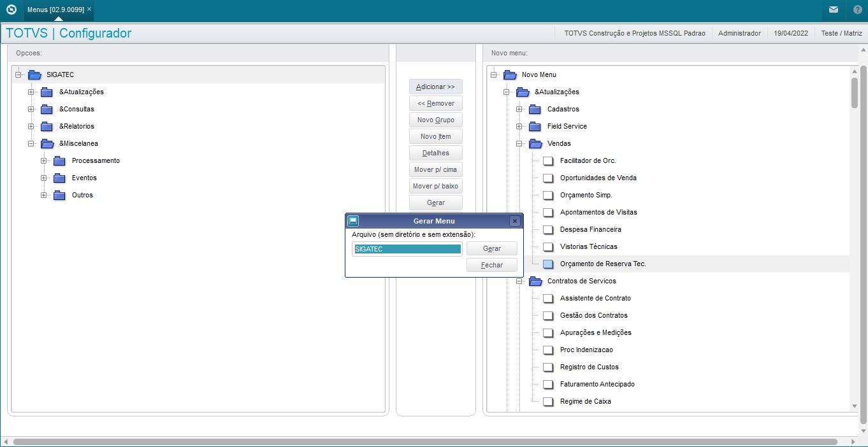Click the Field Service folder icon
The height and width of the screenshot is (447, 868).
pos(535,126)
